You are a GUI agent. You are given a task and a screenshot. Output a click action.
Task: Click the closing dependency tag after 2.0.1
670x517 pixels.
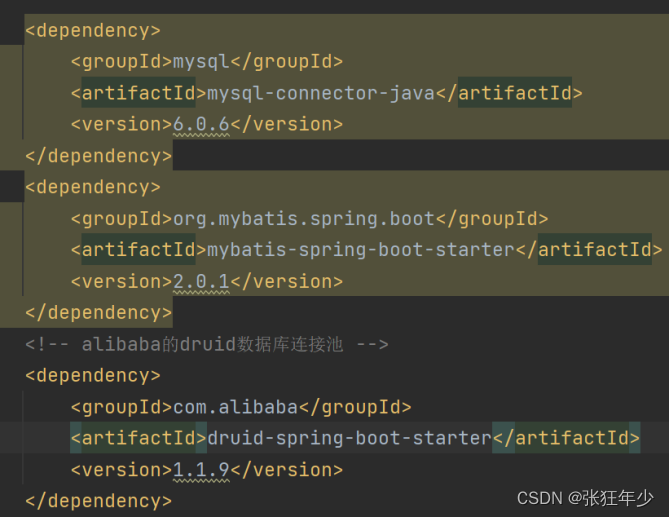coord(99,313)
